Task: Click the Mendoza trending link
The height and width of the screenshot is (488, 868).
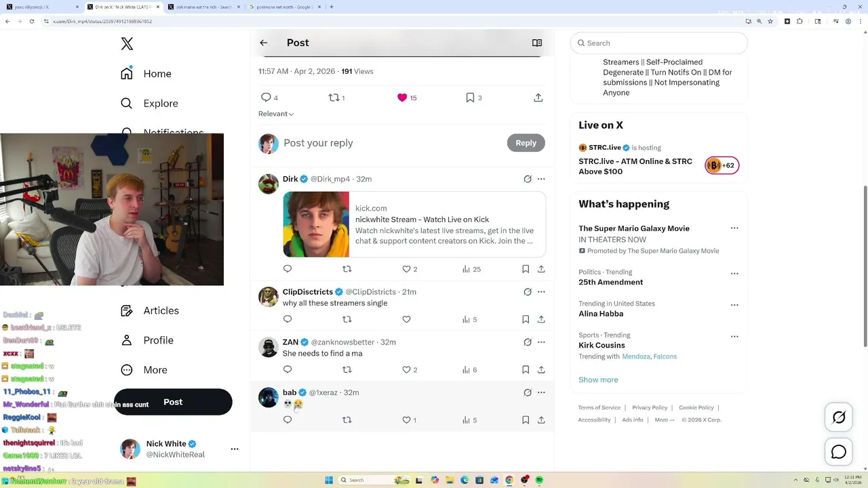Action: tap(636, 357)
